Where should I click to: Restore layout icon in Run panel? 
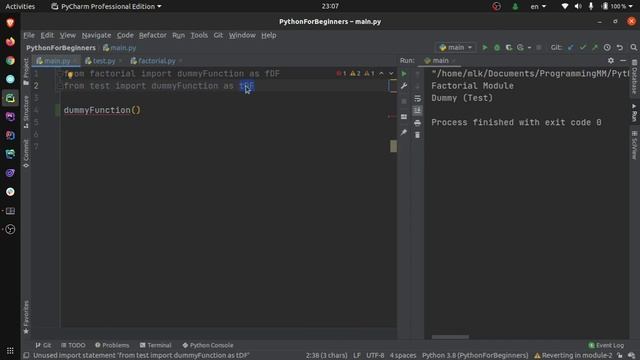point(404,117)
